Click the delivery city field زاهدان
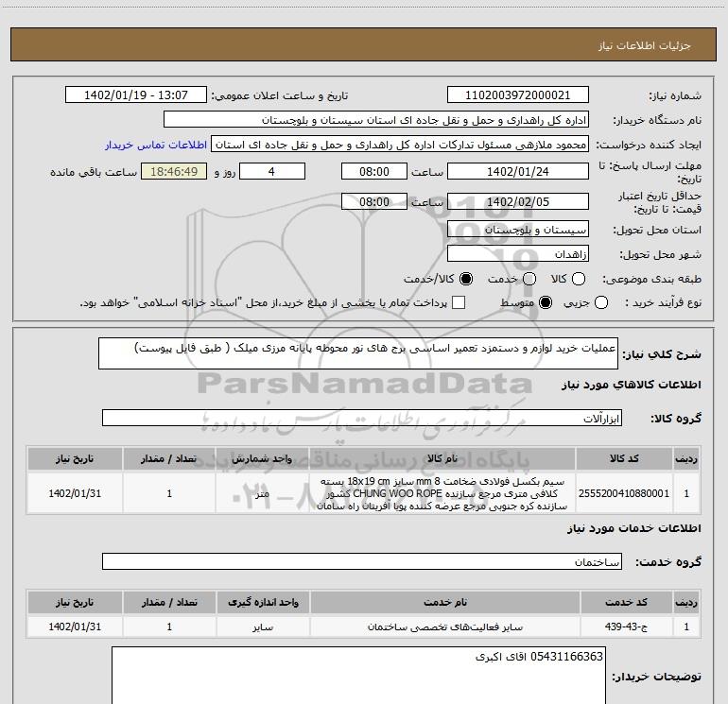 [518, 253]
